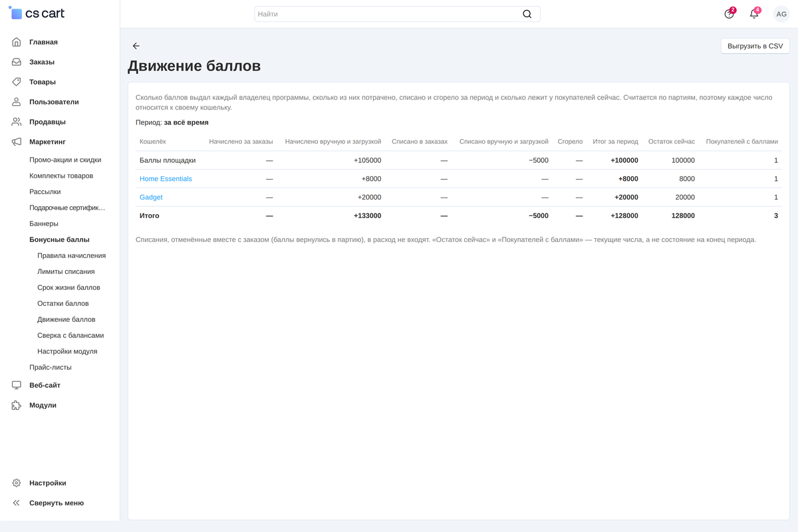This screenshot has height=532, width=798.
Task: Open the Home Essentials wallet link
Action: tap(166, 179)
